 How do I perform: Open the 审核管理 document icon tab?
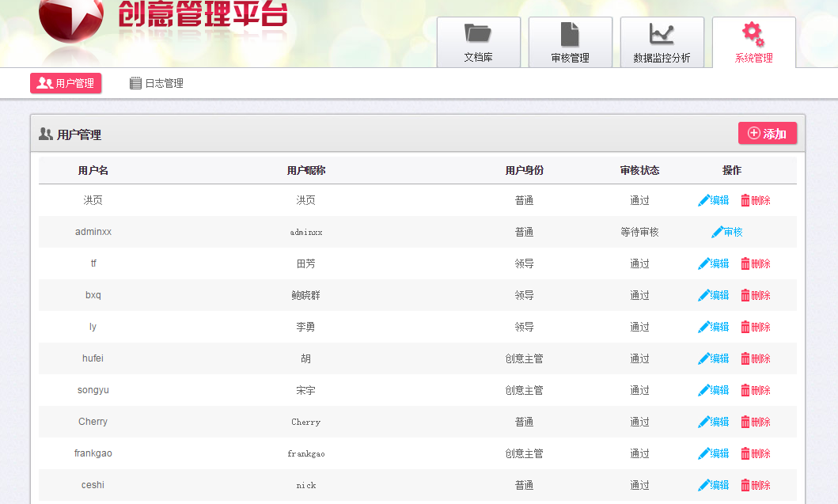point(571,42)
